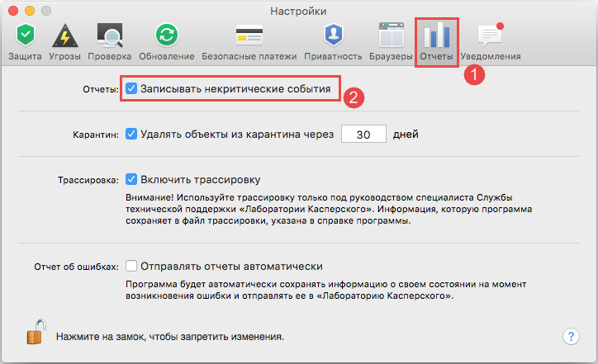598x364 pixels.
Task: Switch to the Проверка scan pane
Action: 110,42
